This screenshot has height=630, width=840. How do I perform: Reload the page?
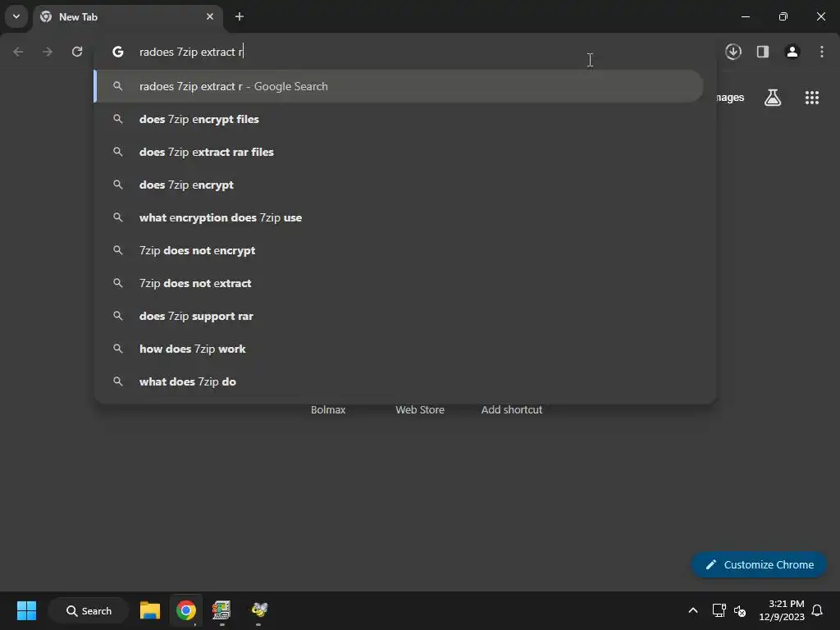[x=77, y=52]
